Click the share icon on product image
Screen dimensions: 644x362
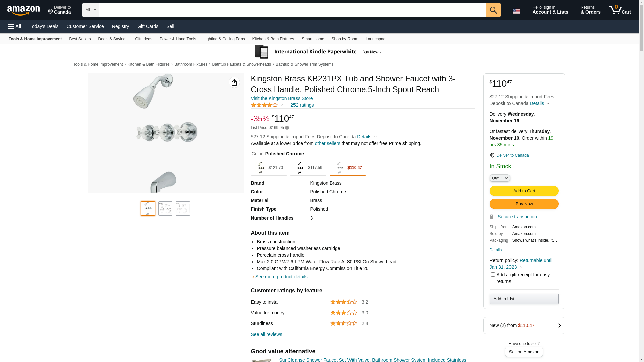pyautogui.click(x=234, y=82)
